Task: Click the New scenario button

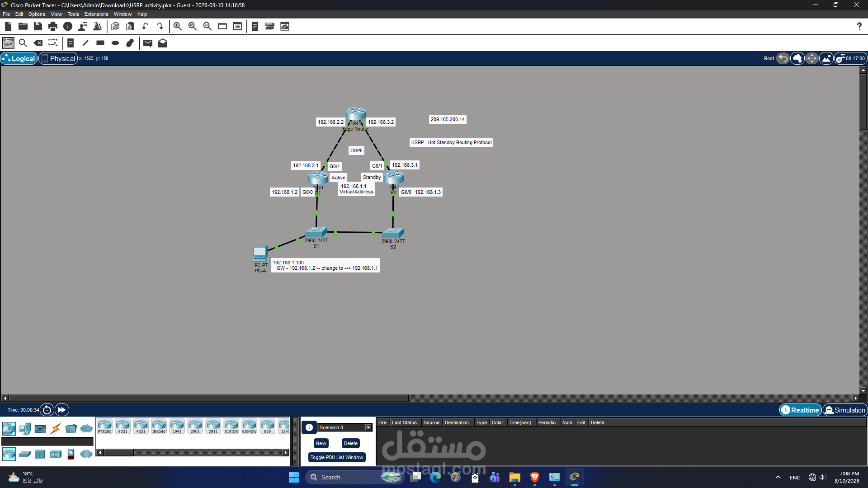Action: [321, 443]
